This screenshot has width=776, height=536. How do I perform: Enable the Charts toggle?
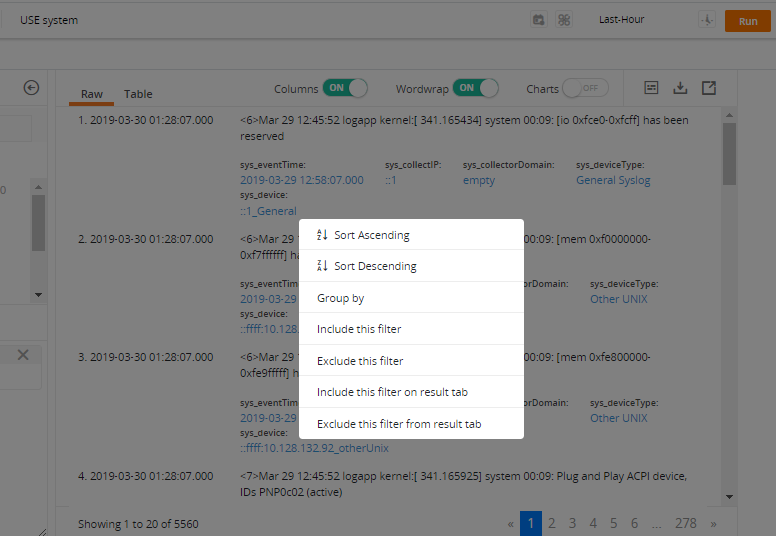(585, 88)
